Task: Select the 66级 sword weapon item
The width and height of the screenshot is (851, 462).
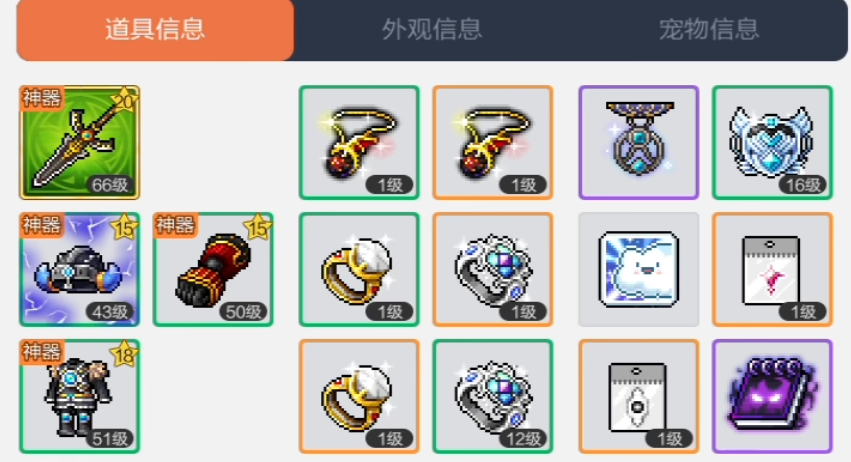Action: click(x=80, y=142)
